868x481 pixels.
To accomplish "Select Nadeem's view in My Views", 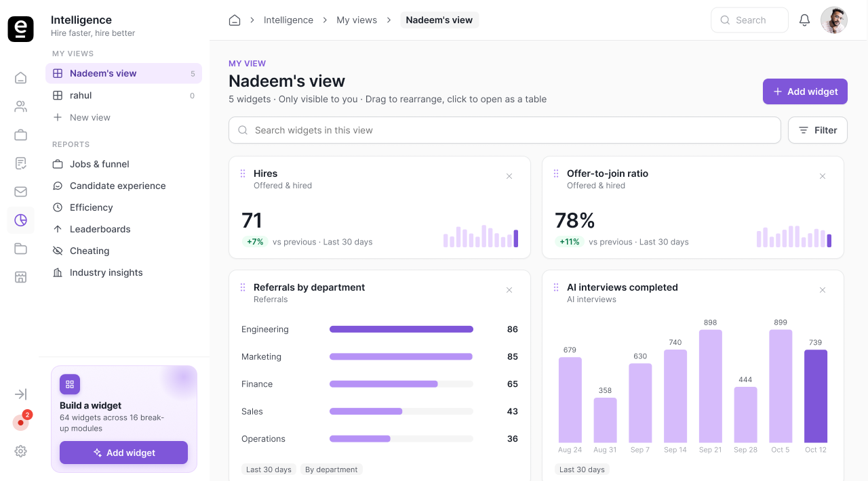I will pyautogui.click(x=123, y=73).
